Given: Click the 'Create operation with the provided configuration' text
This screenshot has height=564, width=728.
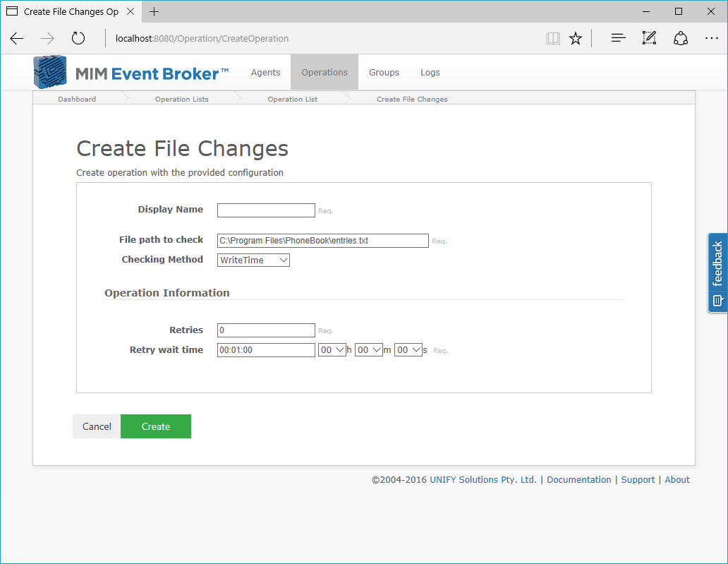Looking at the screenshot, I should [180, 172].
